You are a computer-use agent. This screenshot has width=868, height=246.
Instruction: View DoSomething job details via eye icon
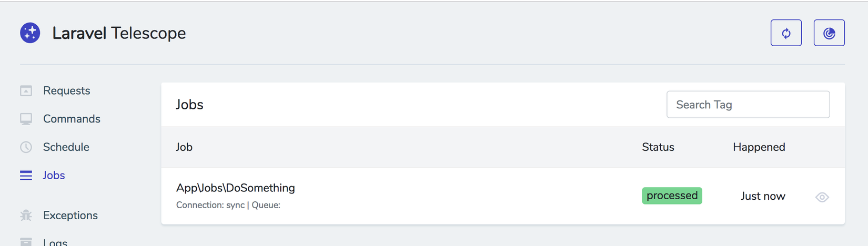(822, 197)
